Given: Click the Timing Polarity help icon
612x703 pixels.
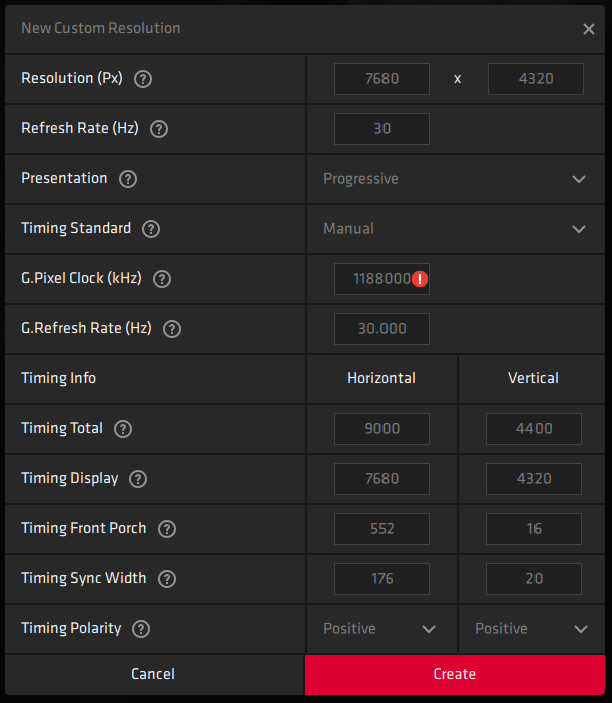Looking at the screenshot, I should [x=141, y=629].
